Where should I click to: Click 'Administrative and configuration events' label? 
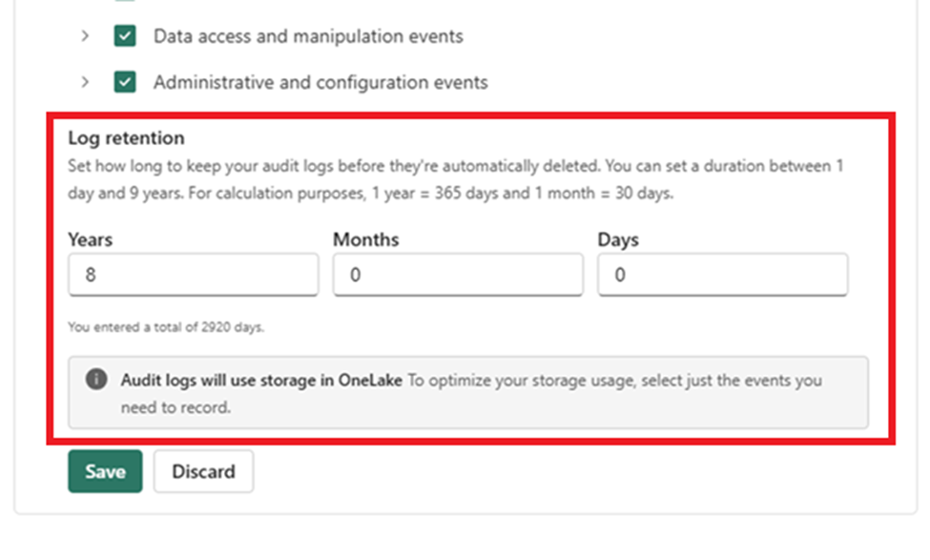[x=320, y=82]
